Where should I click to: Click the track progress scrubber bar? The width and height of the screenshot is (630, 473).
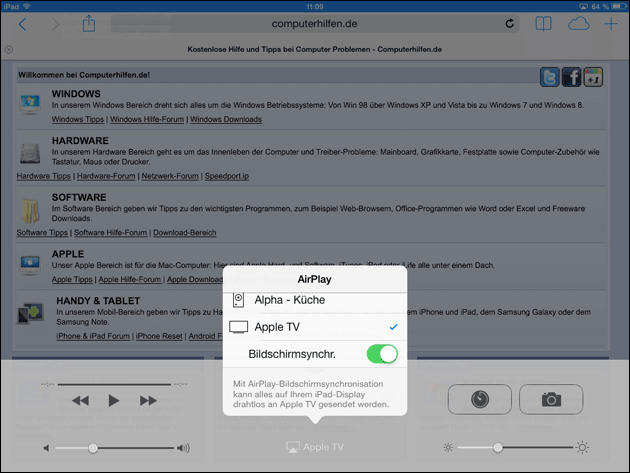[114, 385]
